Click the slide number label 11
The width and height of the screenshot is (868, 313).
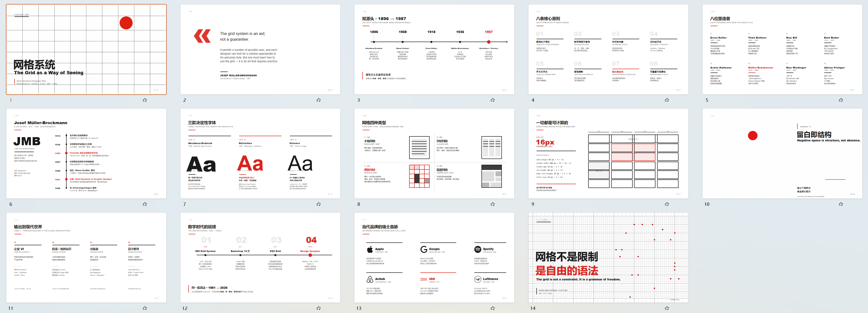[11, 308]
